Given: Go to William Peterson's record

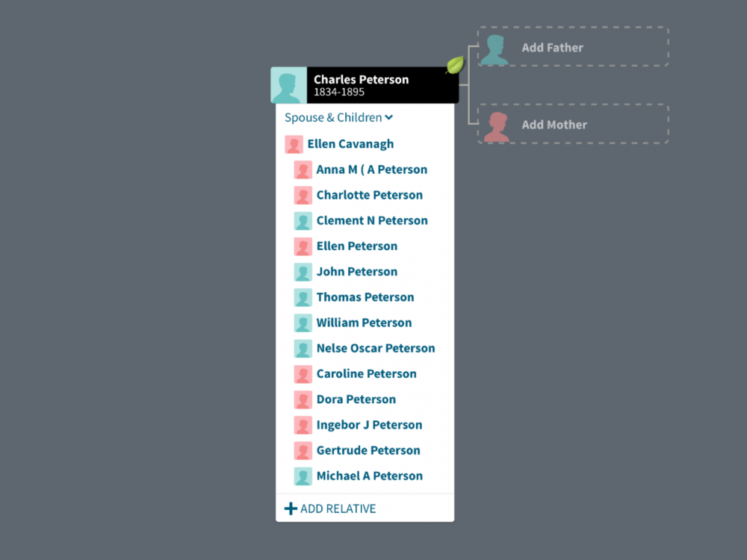Looking at the screenshot, I should [x=364, y=323].
